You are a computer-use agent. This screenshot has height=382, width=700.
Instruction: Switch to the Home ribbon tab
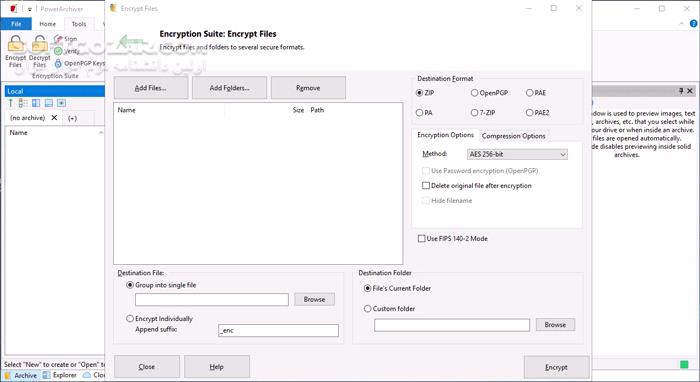[x=47, y=24]
